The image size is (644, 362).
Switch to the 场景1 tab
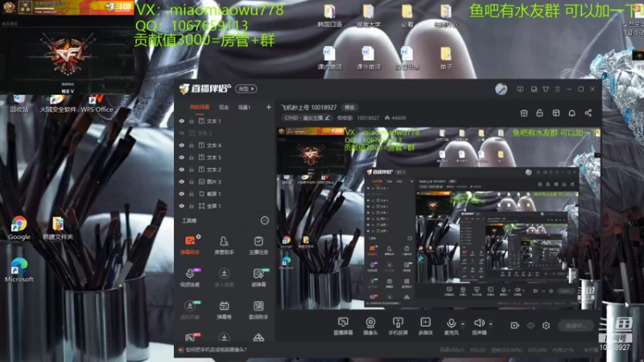pos(245,107)
